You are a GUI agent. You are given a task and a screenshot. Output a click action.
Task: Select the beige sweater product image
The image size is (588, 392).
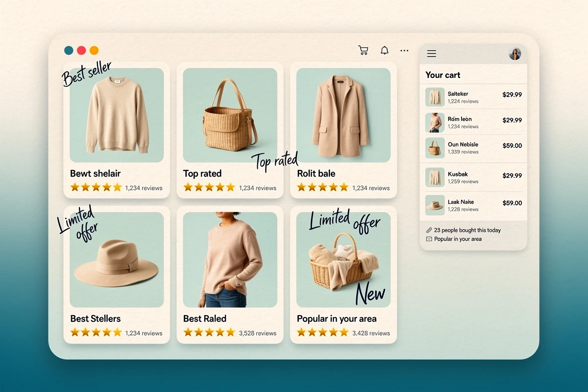[x=117, y=115]
